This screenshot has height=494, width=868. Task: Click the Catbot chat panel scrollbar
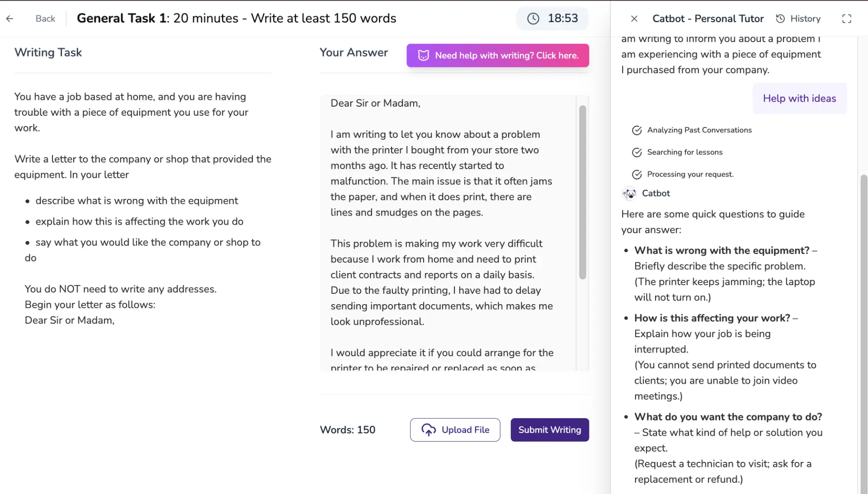click(863, 316)
